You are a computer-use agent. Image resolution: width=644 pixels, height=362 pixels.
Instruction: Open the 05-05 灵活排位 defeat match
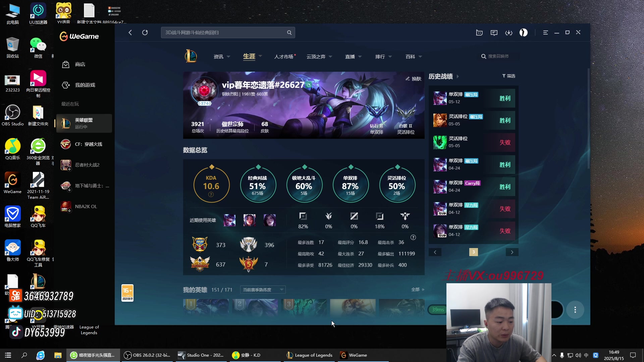(474, 142)
